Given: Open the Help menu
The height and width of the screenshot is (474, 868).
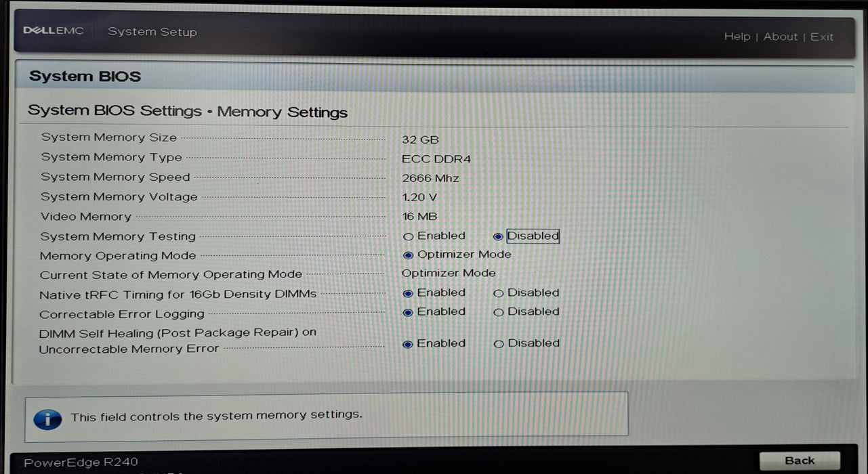Looking at the screenshot, I should (738, 37).
